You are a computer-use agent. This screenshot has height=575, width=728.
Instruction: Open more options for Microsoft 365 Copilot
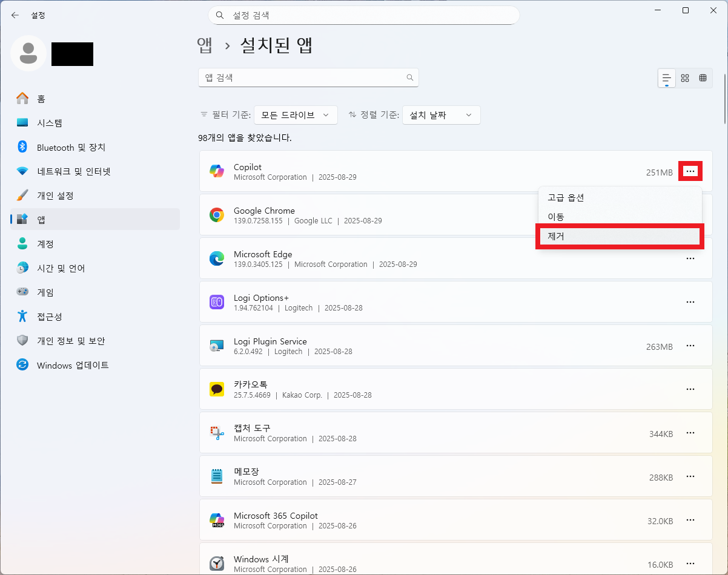pyautogui.click(x=690, y=520)
